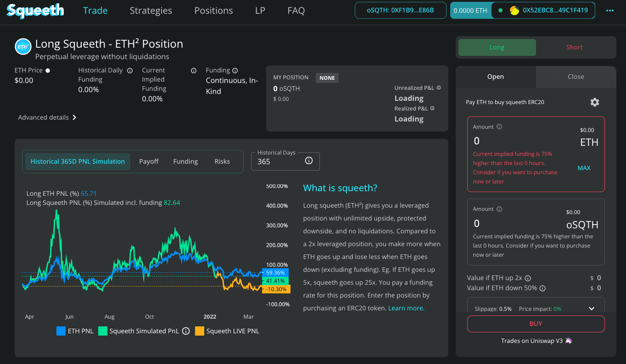Image resolution: width=626 pixels, height=364 pixels.
Task: Switch to the Open tab
Action: (496, 77)
